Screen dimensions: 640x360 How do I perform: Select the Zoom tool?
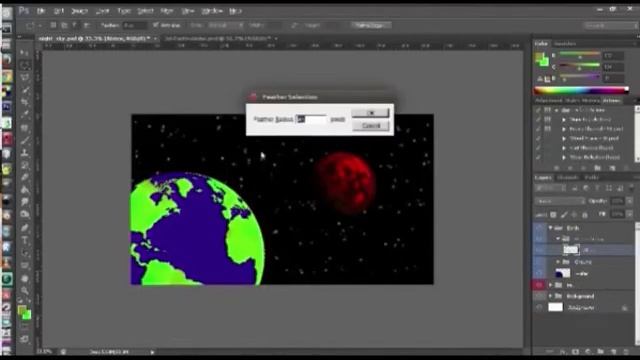click(24, 291)
